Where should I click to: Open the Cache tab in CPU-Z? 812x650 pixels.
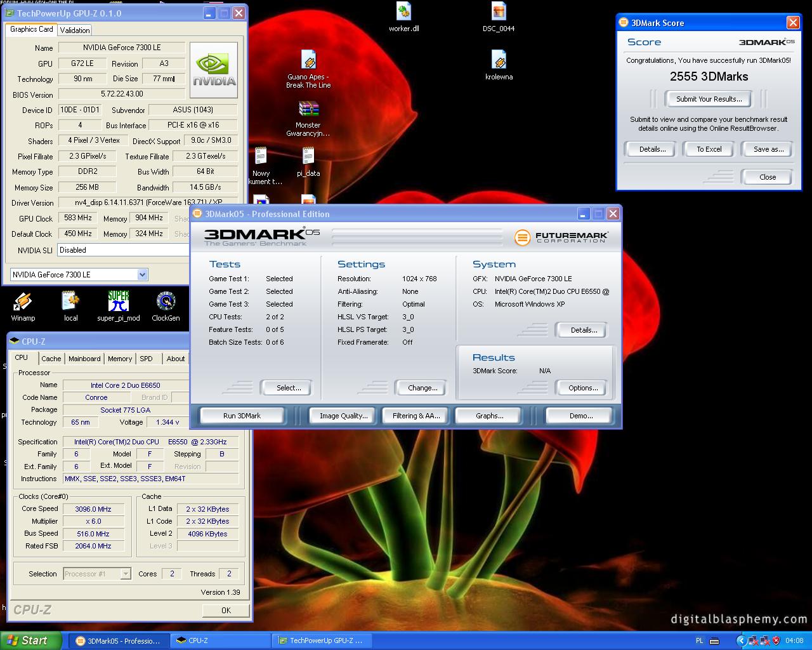pyautogui.click(x=51, y=359)
